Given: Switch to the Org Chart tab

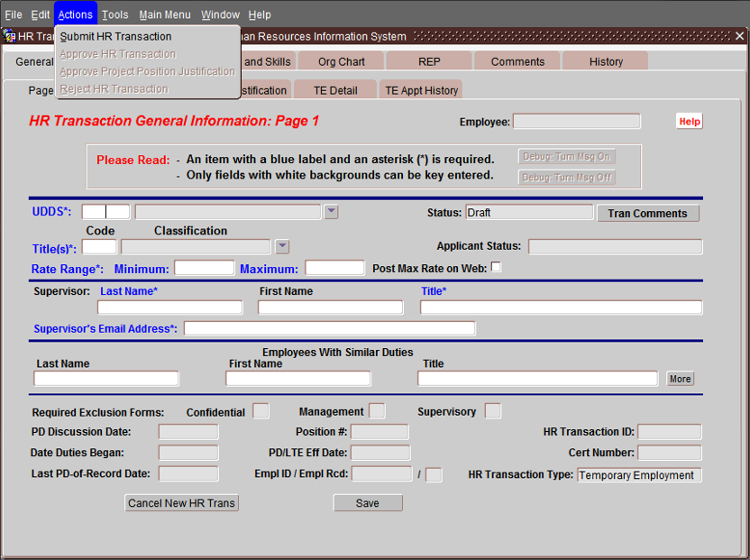Looking at the screenshot, I should coord(342,61).
